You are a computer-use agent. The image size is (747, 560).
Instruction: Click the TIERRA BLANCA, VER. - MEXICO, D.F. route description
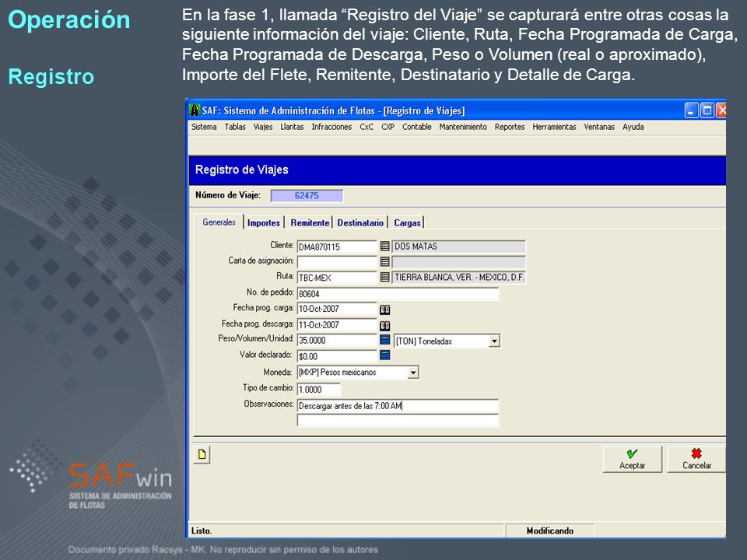[458, 277]
